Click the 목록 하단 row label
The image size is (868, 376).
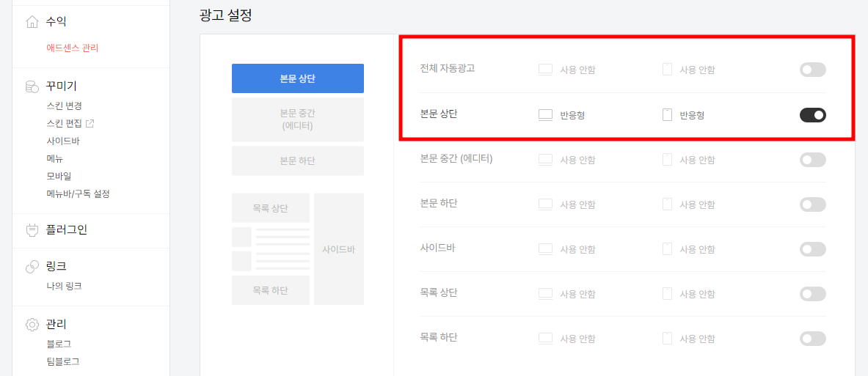[439, 336]
